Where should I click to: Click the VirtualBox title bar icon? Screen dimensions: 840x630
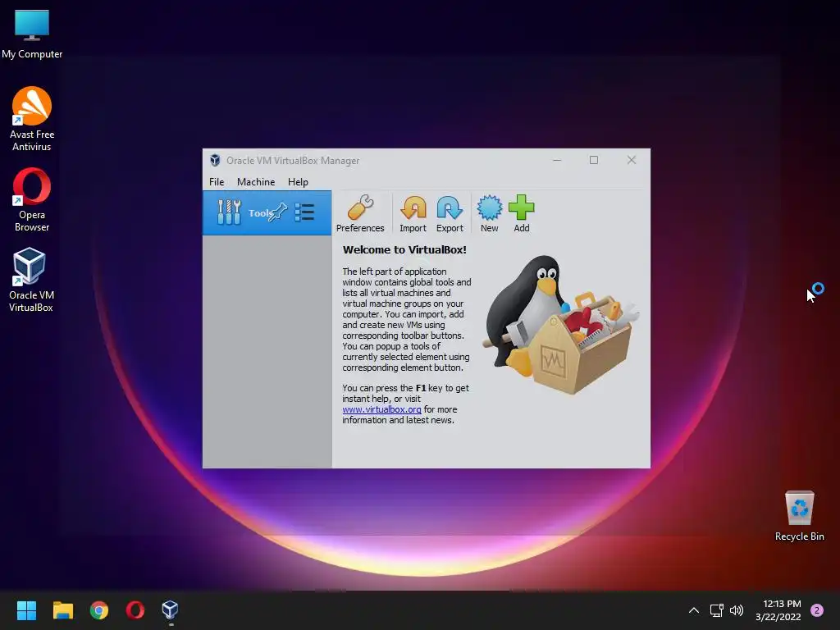(215, 160)
